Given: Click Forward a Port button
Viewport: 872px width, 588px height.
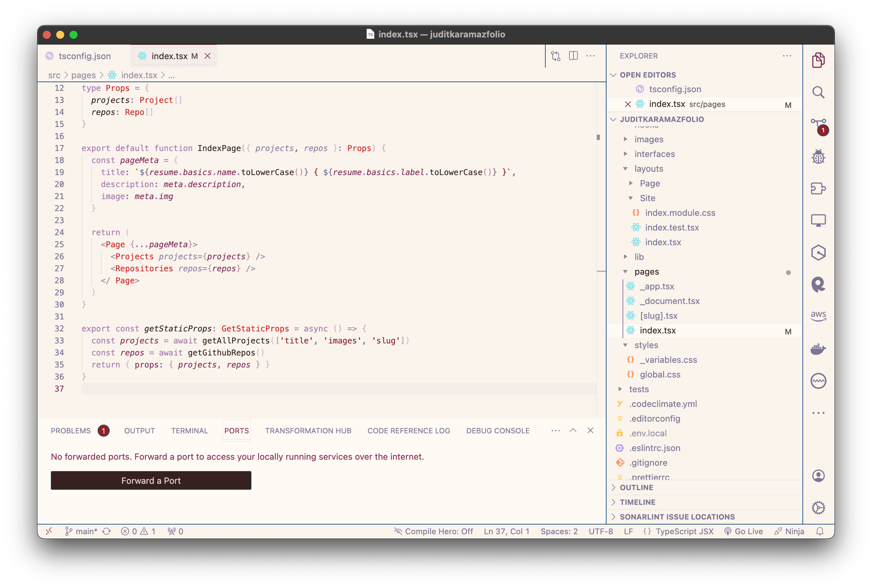Looking at the screenshot, I should 150,480.
